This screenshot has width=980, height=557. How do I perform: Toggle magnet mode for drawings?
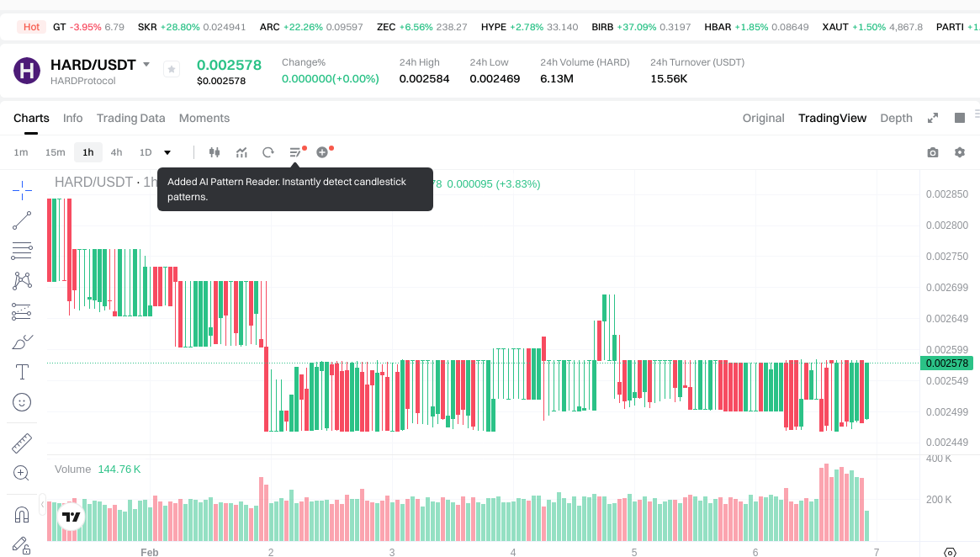point(22,513)
